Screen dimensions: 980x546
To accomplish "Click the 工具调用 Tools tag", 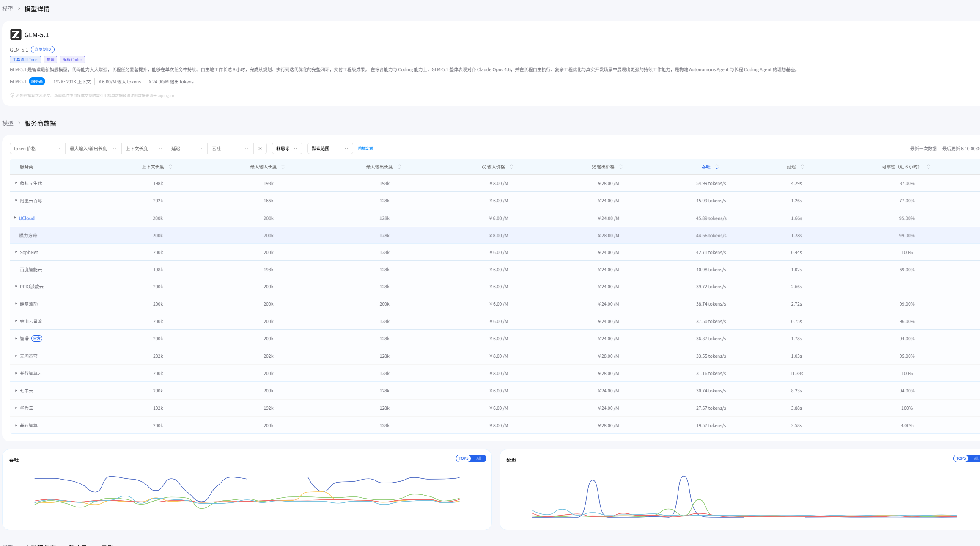I will point(25,60).
